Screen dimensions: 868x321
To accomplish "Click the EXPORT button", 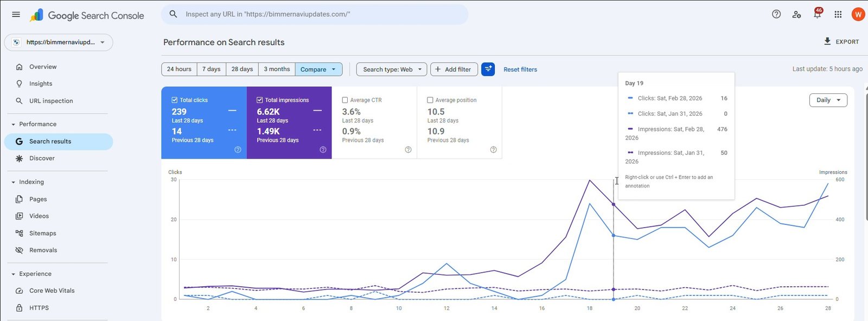I will [x=841, y=41].
